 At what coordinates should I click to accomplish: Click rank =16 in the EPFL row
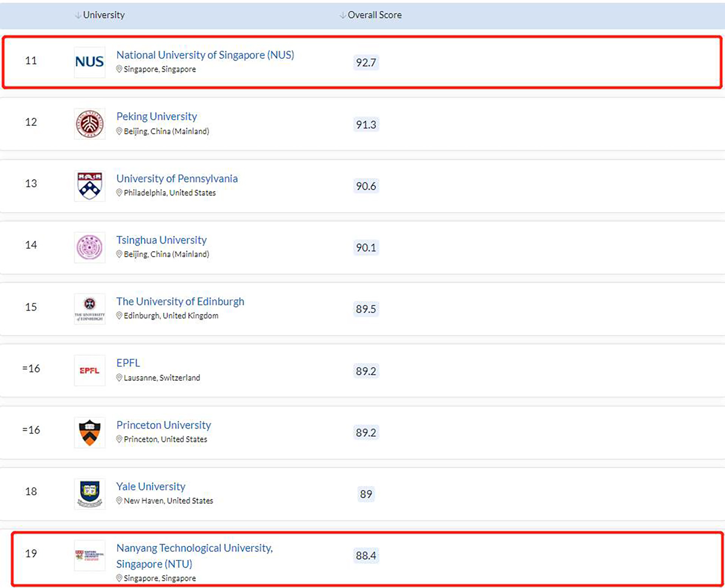[x=31, y=369]
